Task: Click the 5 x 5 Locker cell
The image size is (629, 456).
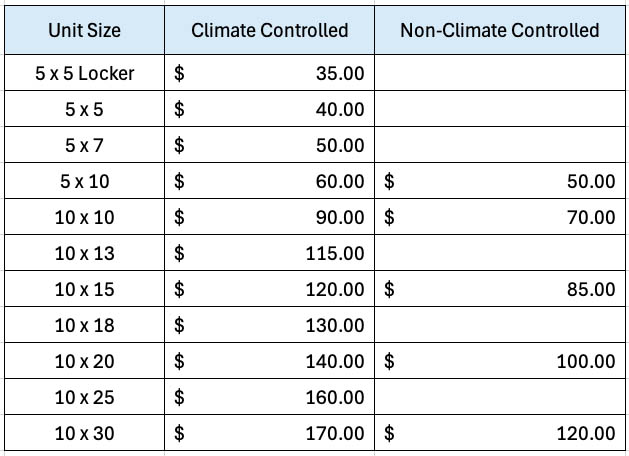Action: coord(84,73)
